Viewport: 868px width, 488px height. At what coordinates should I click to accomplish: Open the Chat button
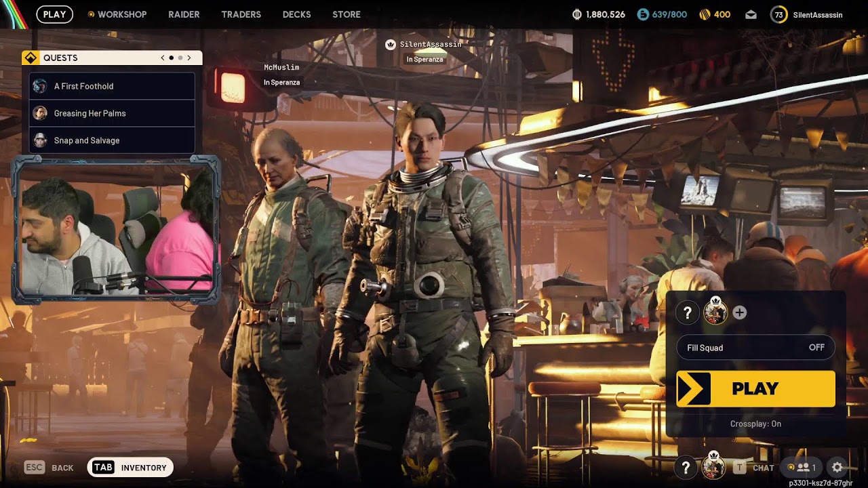[x=763, y=468]
